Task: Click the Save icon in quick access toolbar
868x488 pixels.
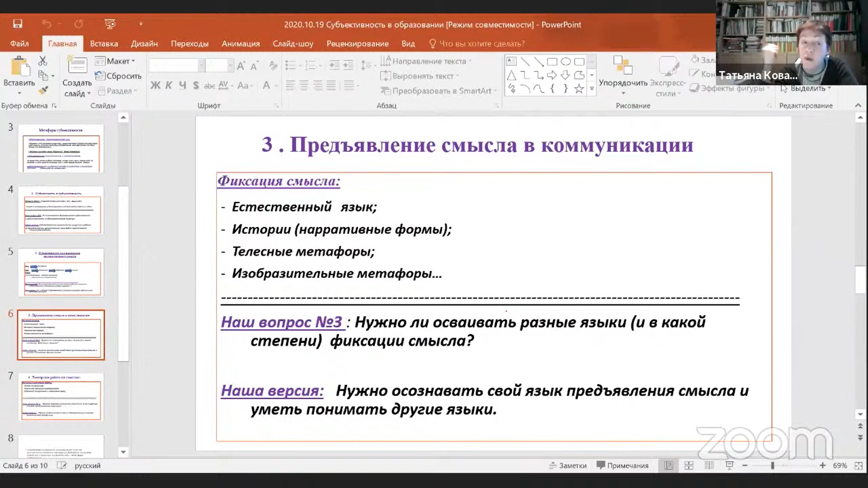Action: [18, 24]
